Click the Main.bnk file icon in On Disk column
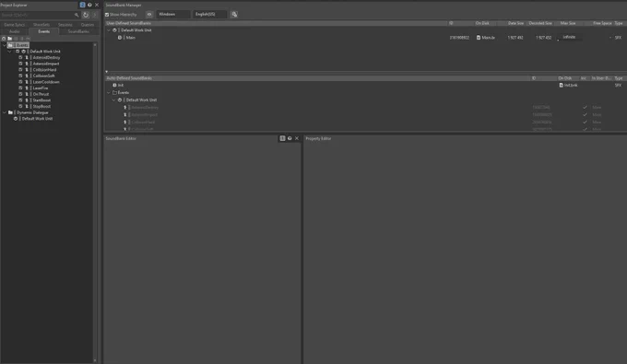 pyautogui.click(x=479, y=38)
